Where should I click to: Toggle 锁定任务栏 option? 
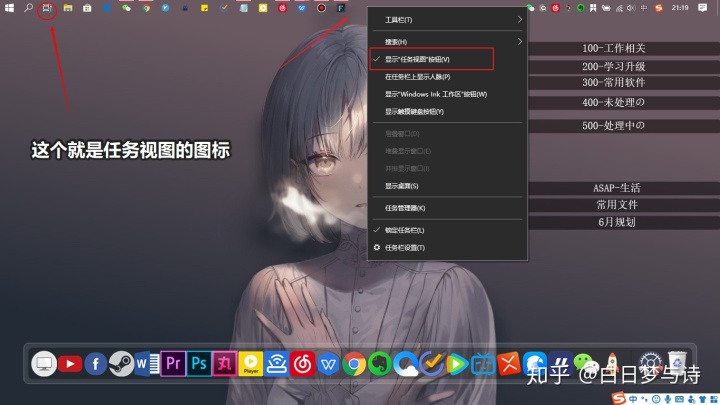coord(447,230)
